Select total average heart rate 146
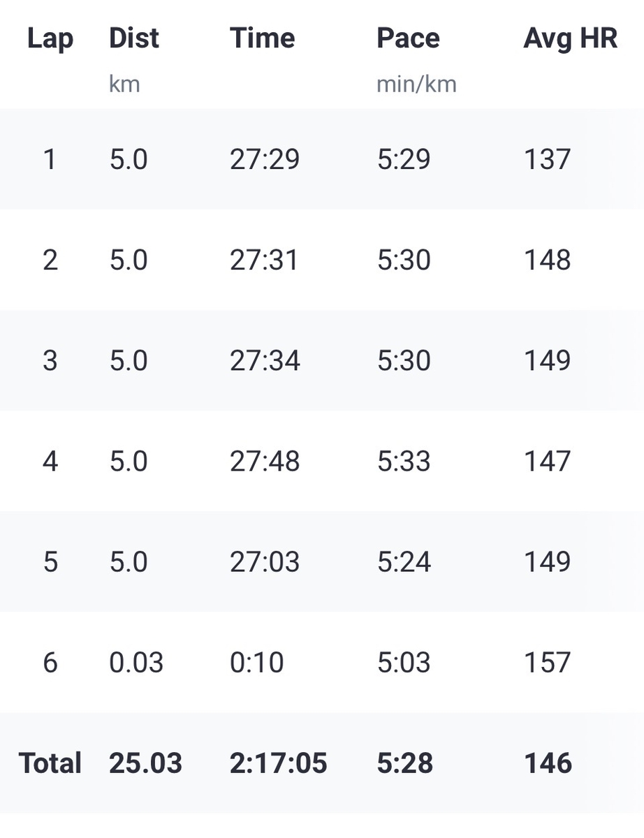The image size is (644, 838). (x=548, y=763)
